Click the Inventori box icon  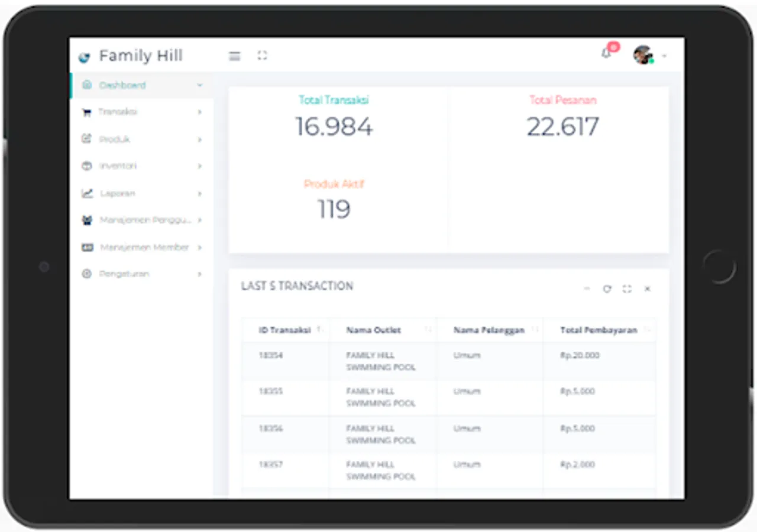click(x=87, y=166)
